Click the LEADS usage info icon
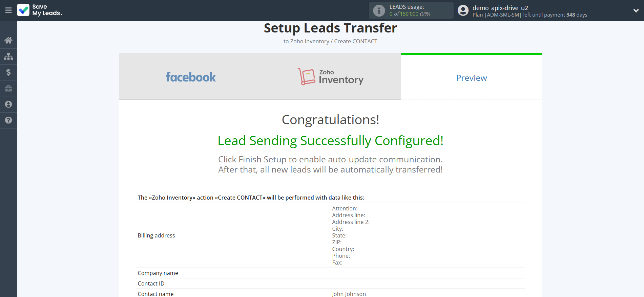Screen dimensions: 644x297 click(379, 10)
